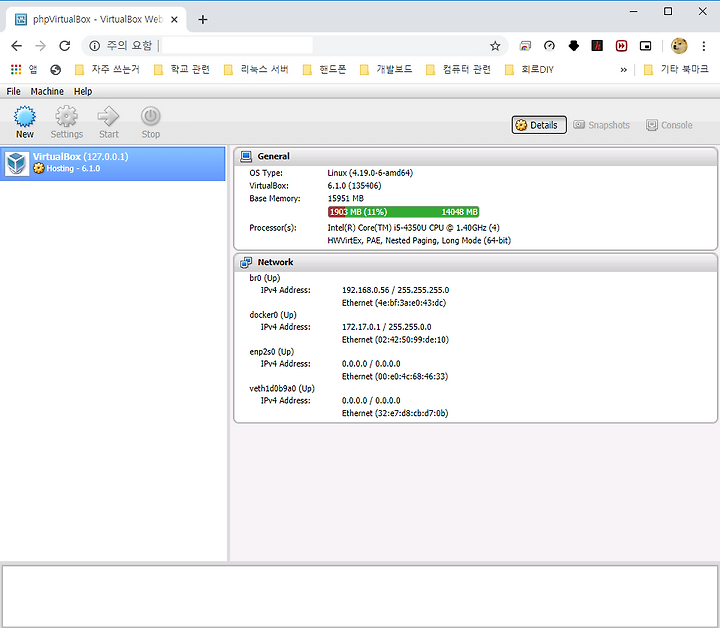Image resolution: width=720 pixels, height=628 pixels.
Task: Click the 15951 MB base memory value
Action: point(345,199)
